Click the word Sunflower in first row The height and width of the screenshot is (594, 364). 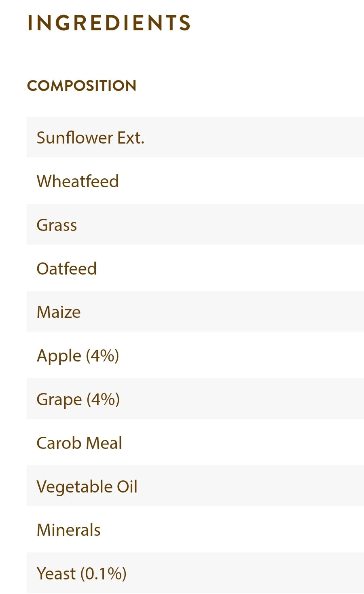pyautogui.click(x=74, y=138)
